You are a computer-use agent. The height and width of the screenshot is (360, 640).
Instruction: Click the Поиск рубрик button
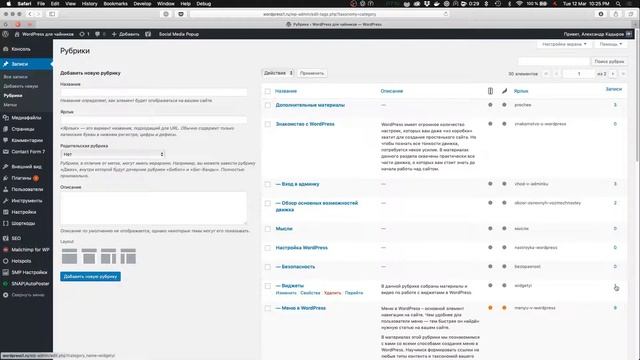point(609,61)
